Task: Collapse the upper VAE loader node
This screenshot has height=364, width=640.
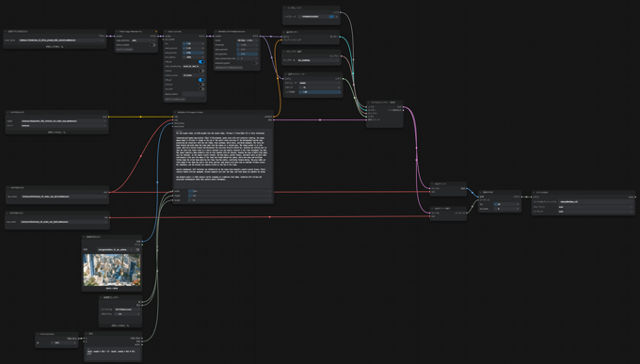Action: point(8,188)
